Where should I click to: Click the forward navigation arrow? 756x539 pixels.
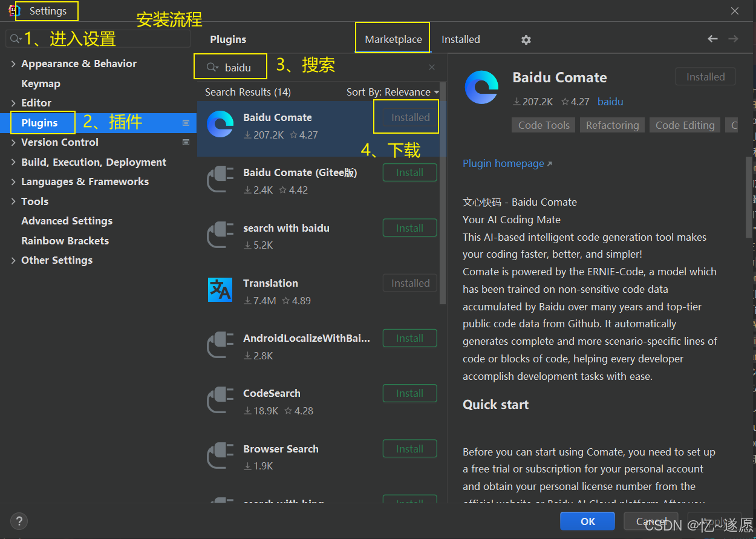(733, 39)
